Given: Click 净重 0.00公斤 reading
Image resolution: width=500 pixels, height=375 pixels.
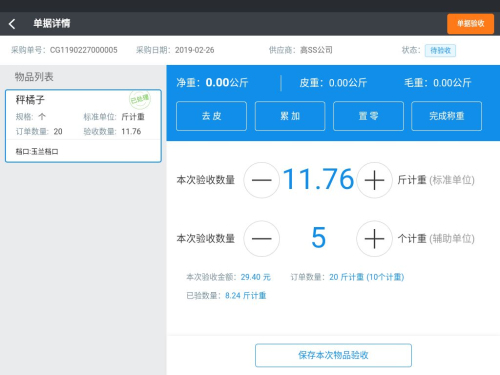Looking at the screenshot, I should click(x=212, y=83).
